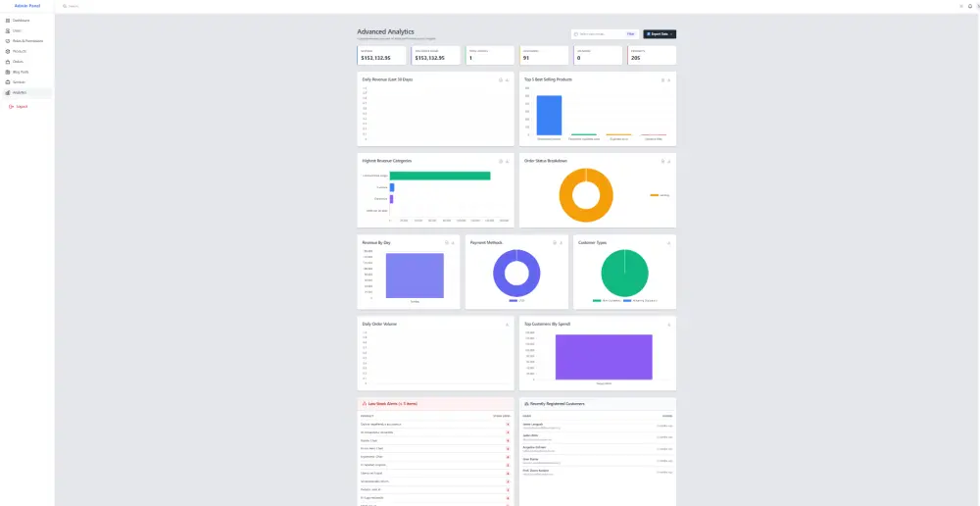Download the Revenue By Day chart
Image resolution: width=980 pixels, height=506 pixels.
pyautogui.click(x=453, y=242)
